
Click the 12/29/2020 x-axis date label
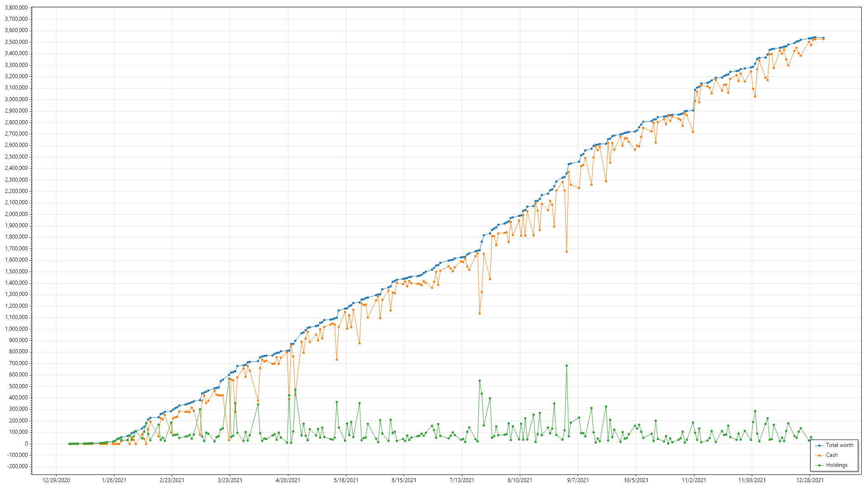click(56, 480)
